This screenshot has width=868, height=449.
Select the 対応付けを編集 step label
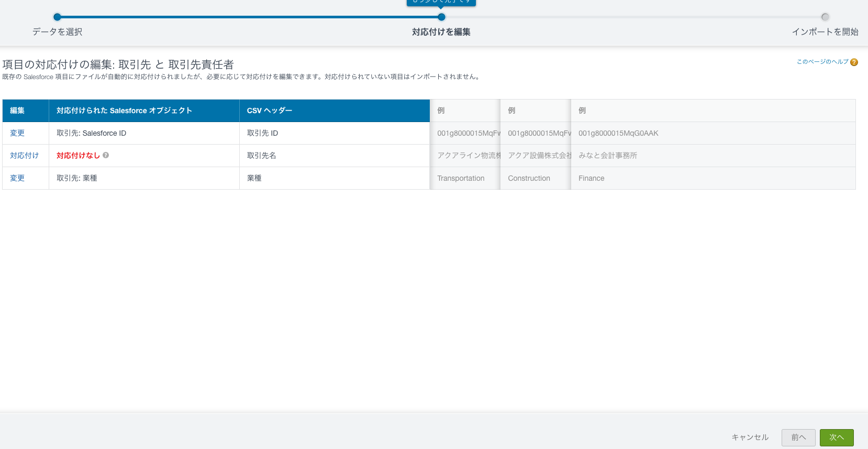pos(441,32)
